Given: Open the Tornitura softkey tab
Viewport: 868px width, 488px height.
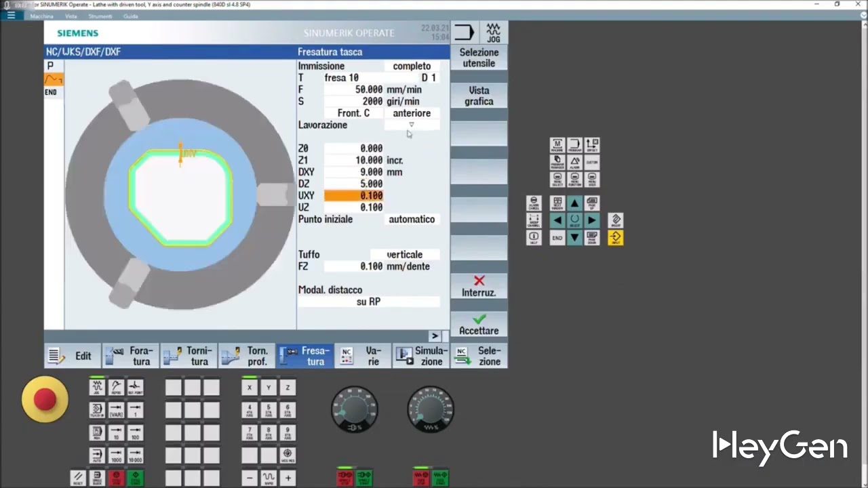Looking at the screenshot, I should click(189, 356).
